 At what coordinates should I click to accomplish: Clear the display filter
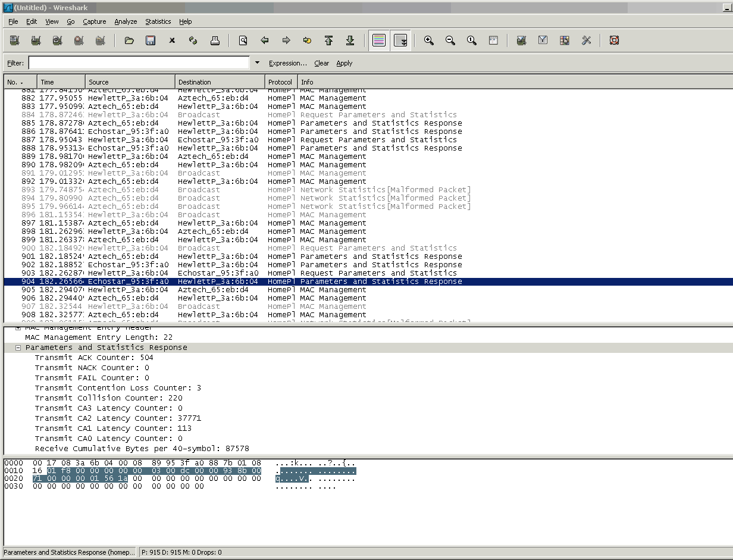322,63
